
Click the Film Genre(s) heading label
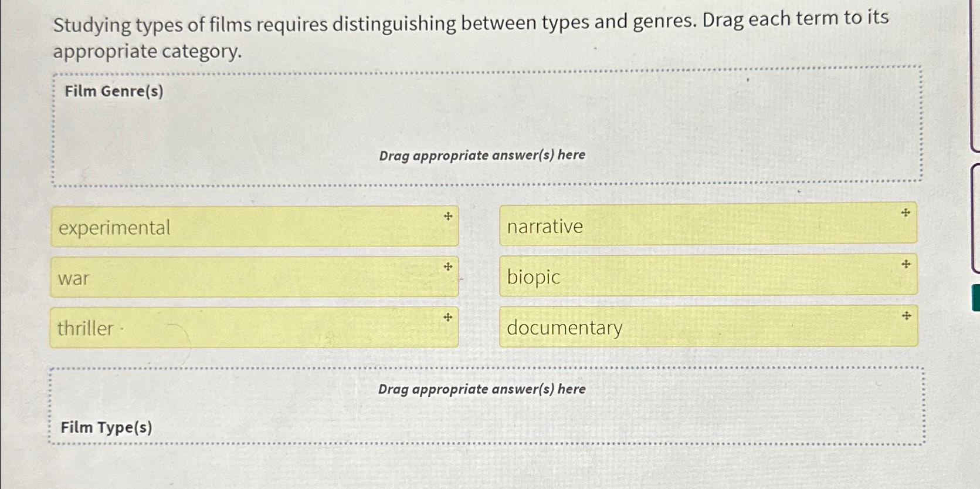click(113, 92)
